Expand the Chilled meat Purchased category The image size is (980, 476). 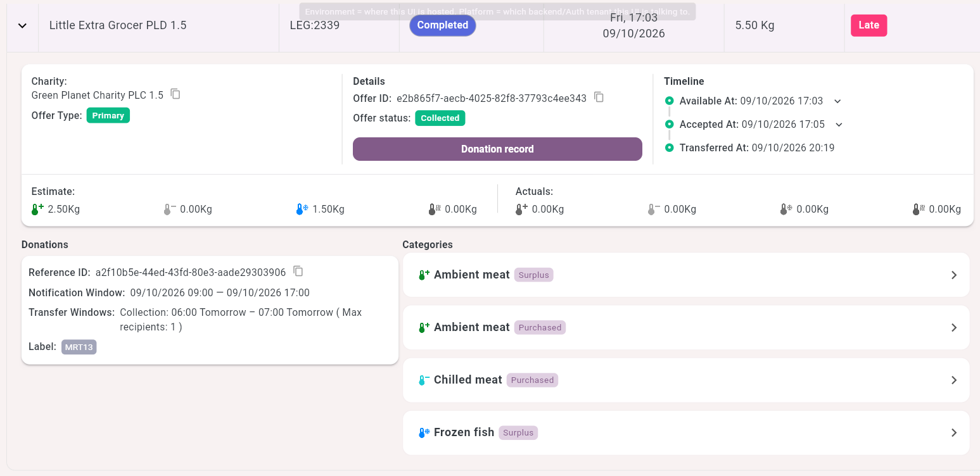pyautogui.click(x=954, y=380)
